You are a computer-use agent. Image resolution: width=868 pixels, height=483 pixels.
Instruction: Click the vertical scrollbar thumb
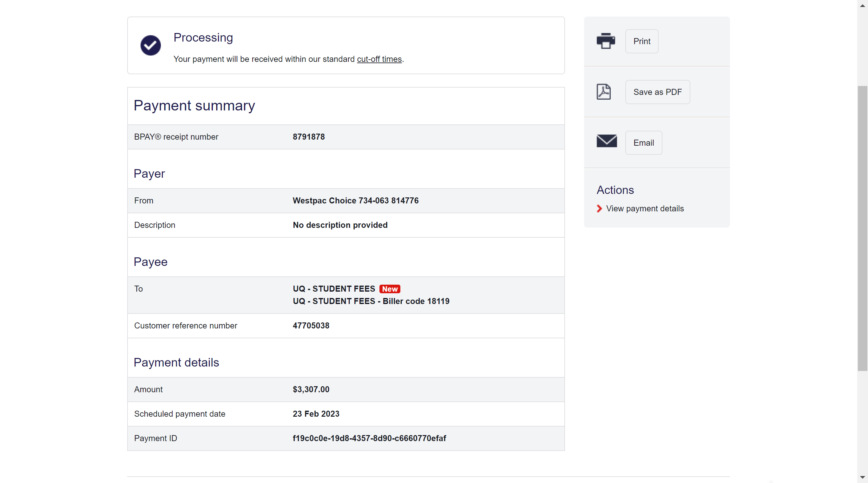pos(862,228)
